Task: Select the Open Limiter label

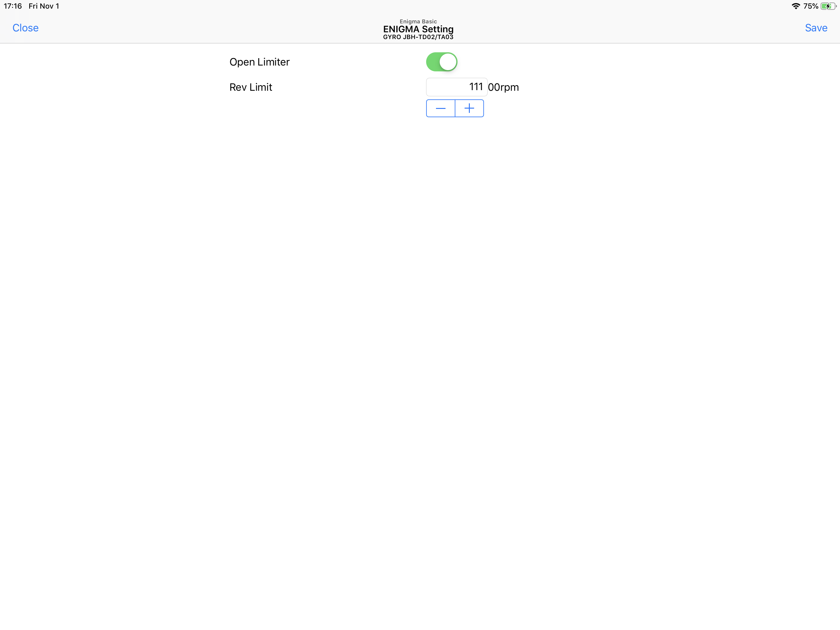Action: 260,62
